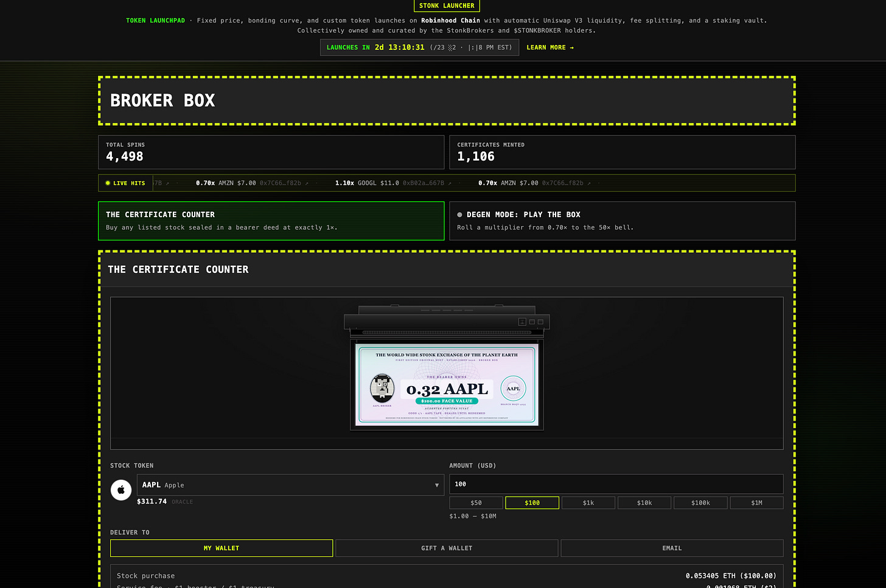Choose Gift A Wallet delivery option
The height and width of the screenshot is (588, 886).
click(x=447, y=548)
